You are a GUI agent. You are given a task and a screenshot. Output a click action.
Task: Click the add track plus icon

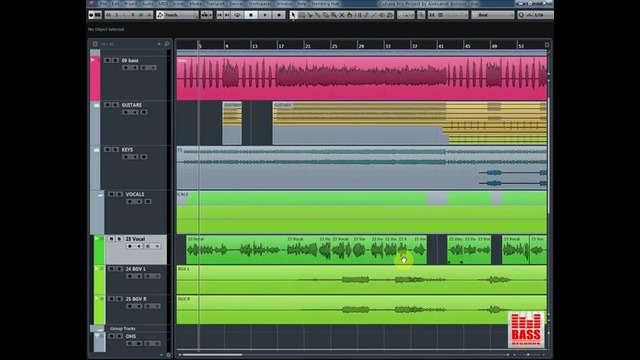click(x=159, y=44)
